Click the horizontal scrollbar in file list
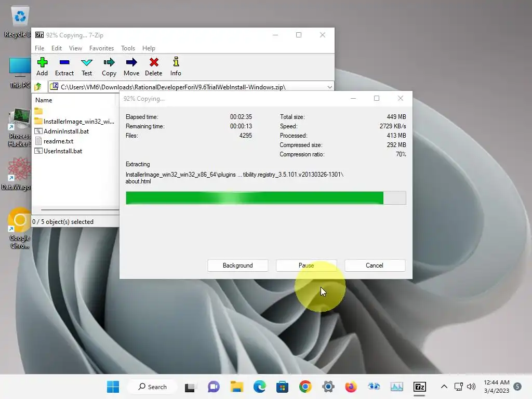Screen dimensions: 532x399 click(x=79, y=210)
